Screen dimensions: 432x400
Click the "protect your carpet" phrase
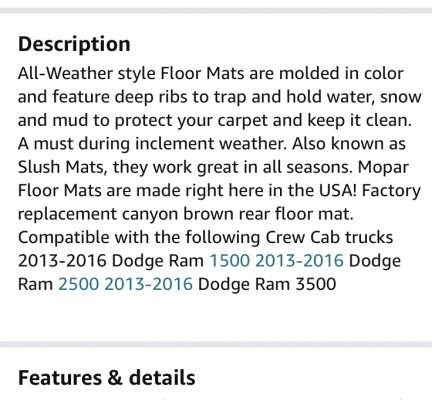(192, 120)
